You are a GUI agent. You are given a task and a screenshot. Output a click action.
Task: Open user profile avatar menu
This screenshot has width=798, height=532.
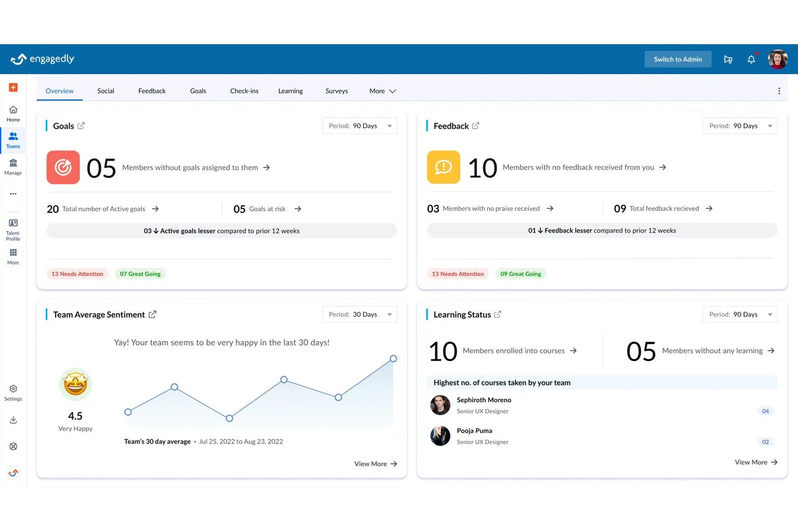(778, 59)
